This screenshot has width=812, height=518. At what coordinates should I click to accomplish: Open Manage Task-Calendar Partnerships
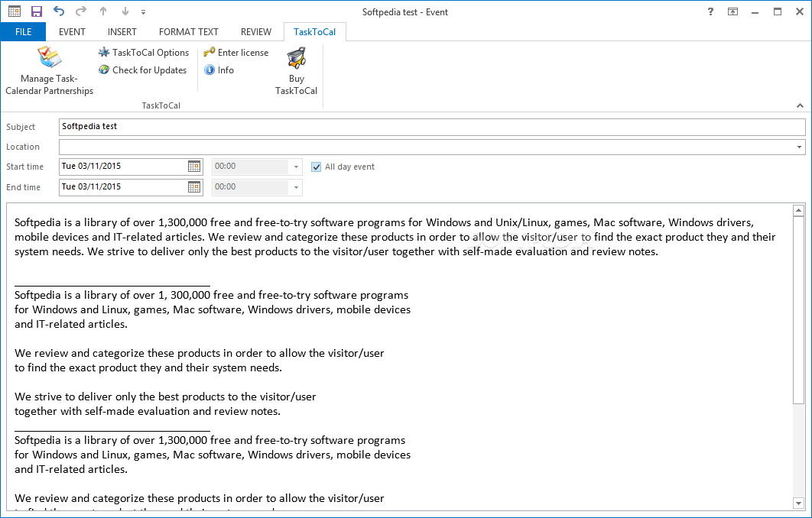point(49,71)
